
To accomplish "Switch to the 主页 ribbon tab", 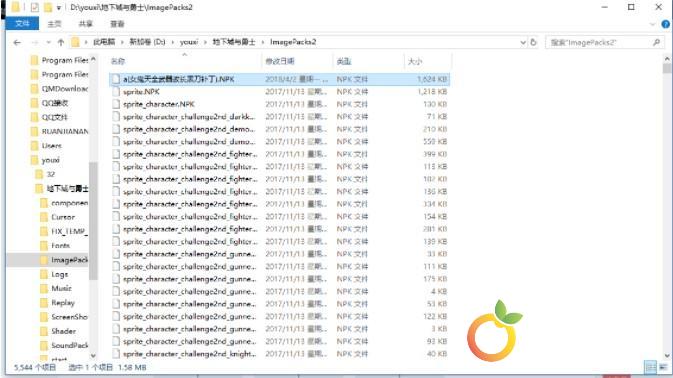I will (54, 24).
